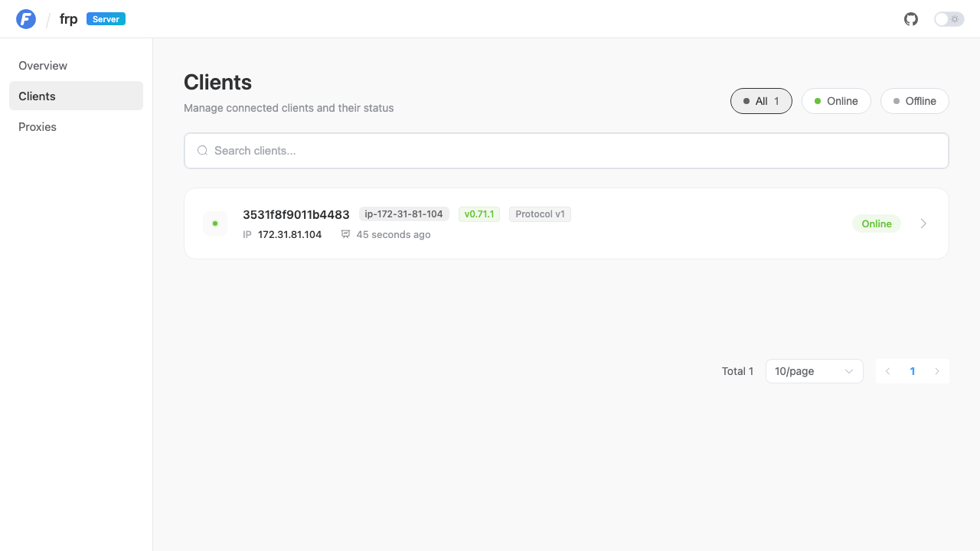The image size is (980, 551).
Task: Click the IP address 172.31.81.104
Action: pos(289,235)
